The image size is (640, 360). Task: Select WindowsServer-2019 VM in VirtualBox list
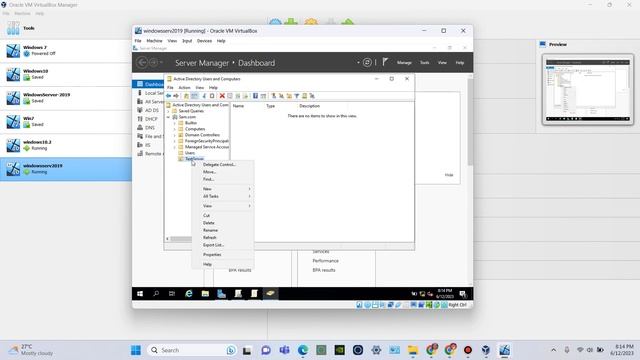[x=65, y=98]
